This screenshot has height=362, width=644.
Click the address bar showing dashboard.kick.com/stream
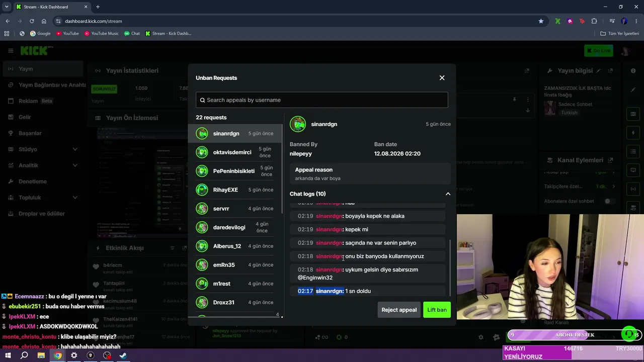tap(297, 21)
